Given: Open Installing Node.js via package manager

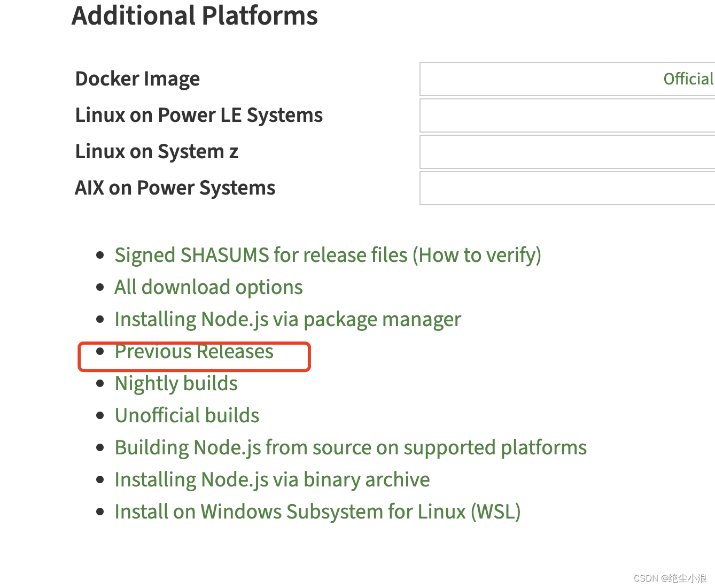Looking at the screenshot, I should coord(287,319).
